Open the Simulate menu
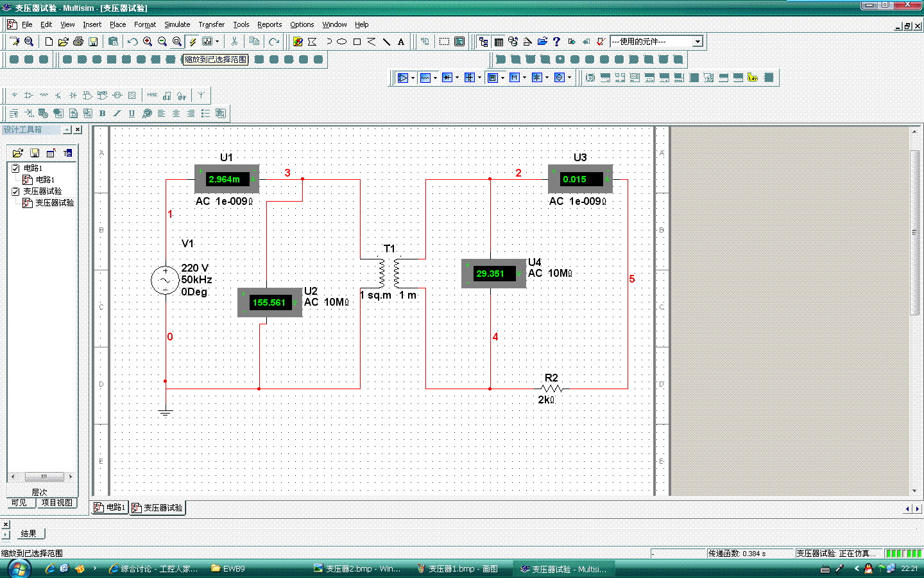Screen dimensions: 924x578 coord(176,24)
